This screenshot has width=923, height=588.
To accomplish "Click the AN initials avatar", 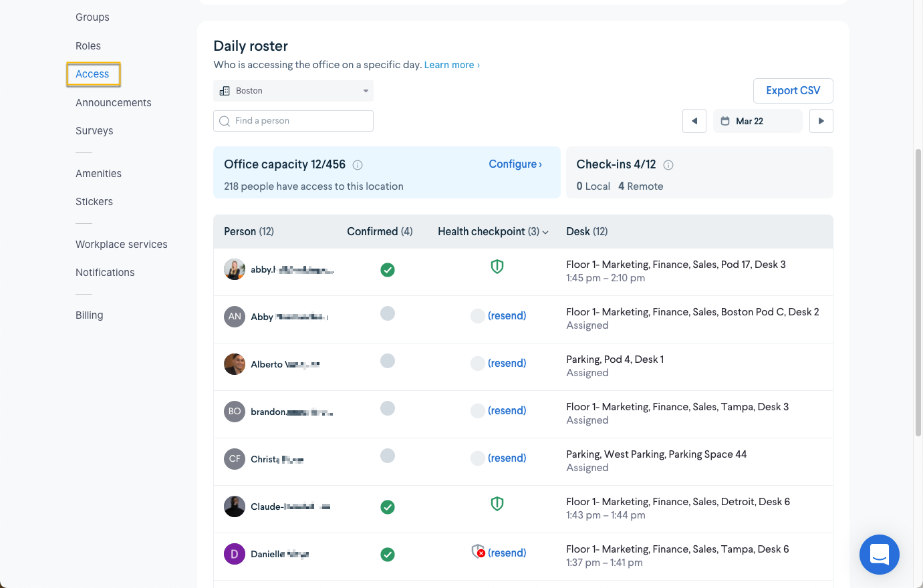I will 235,317.
